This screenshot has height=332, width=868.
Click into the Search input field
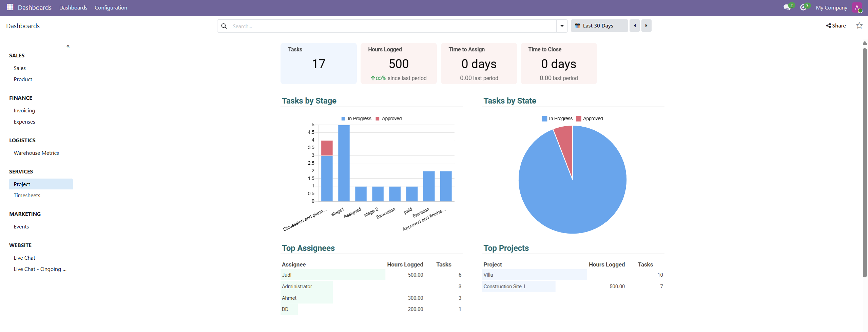pyautogui.click(x=390, y=26)
